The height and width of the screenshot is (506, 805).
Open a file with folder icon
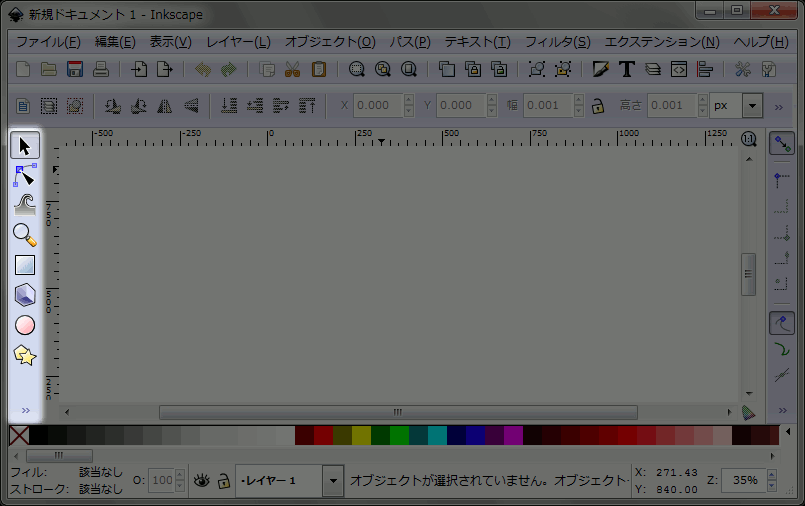point(49,69)
